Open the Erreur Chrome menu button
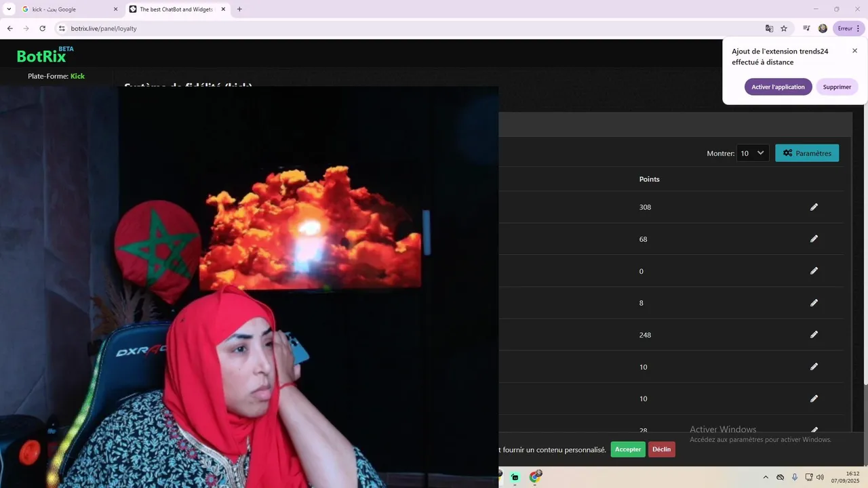 click(x=849, y=28)
